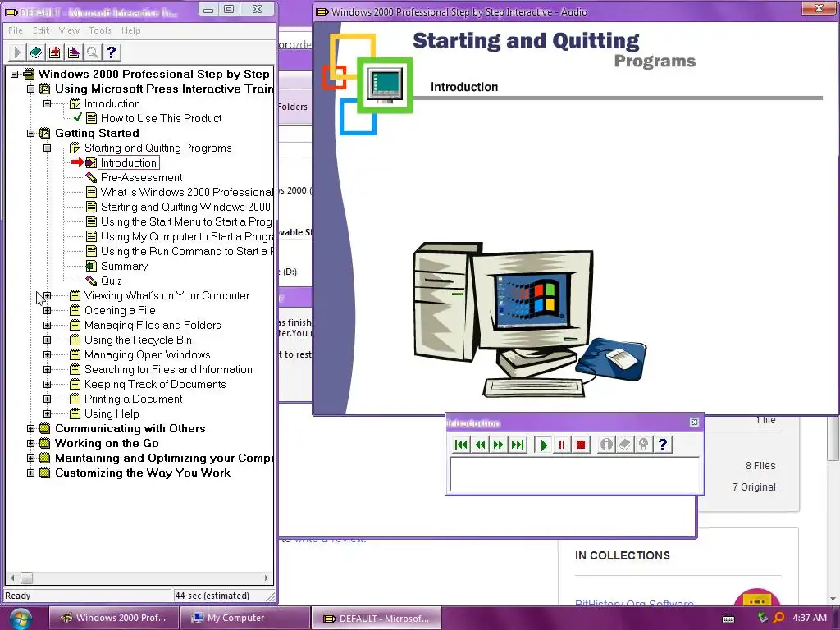Click the purple triangle page toolbar icon
Image resolution: width=840 pixels, height=630 pixels.
[73, 52]
